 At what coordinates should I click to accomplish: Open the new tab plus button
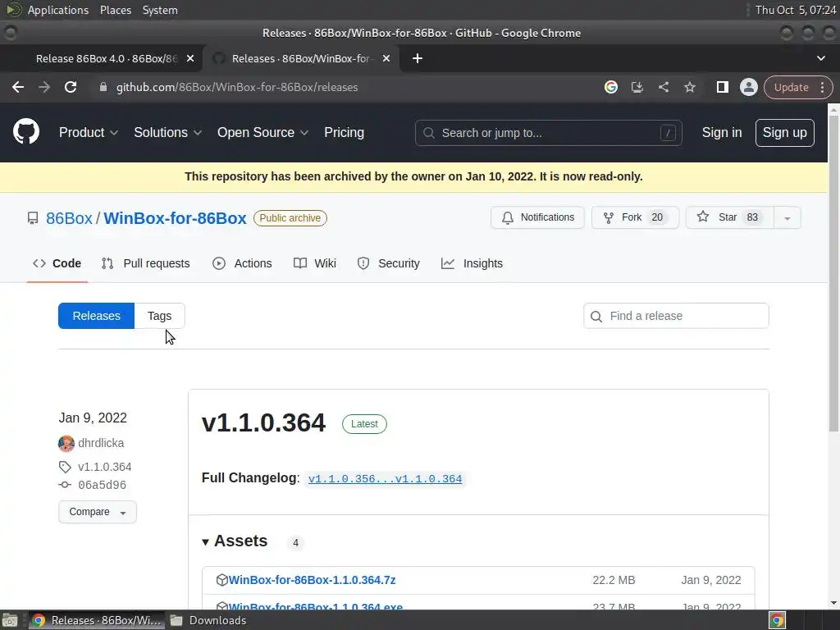click(x=418, y=58)
